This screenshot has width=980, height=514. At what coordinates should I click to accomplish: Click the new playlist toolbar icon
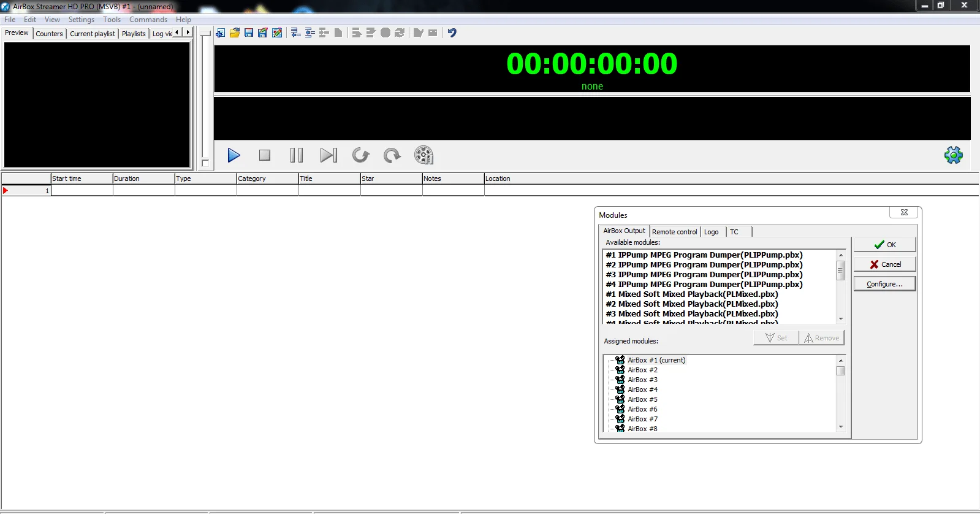(221, 33)
